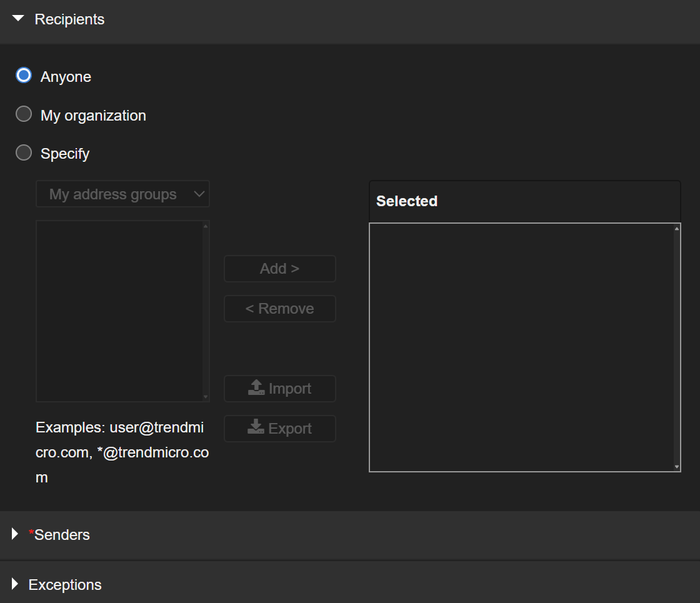Click the Import upload icon
Viewport: 700px width, 603px height.
click(x=256, y=389)
